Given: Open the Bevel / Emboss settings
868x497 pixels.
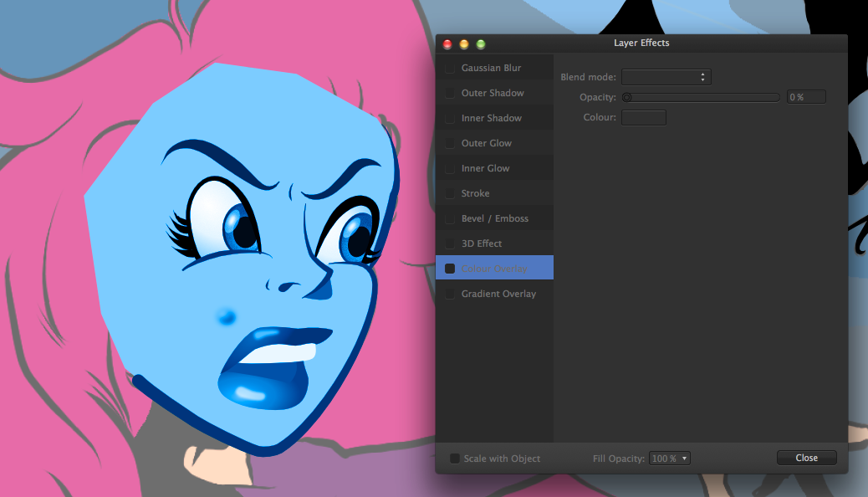Looking at the screenshot, I should [x=494, y=218].
